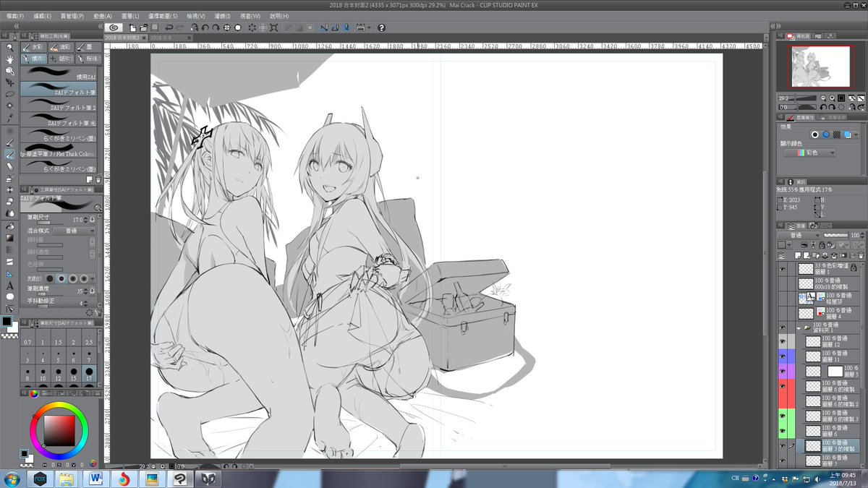Hide the 圖層 3 的複製 layer
Image resolution: width=868 pixels, height=488 pixels.
click(782, 447)
